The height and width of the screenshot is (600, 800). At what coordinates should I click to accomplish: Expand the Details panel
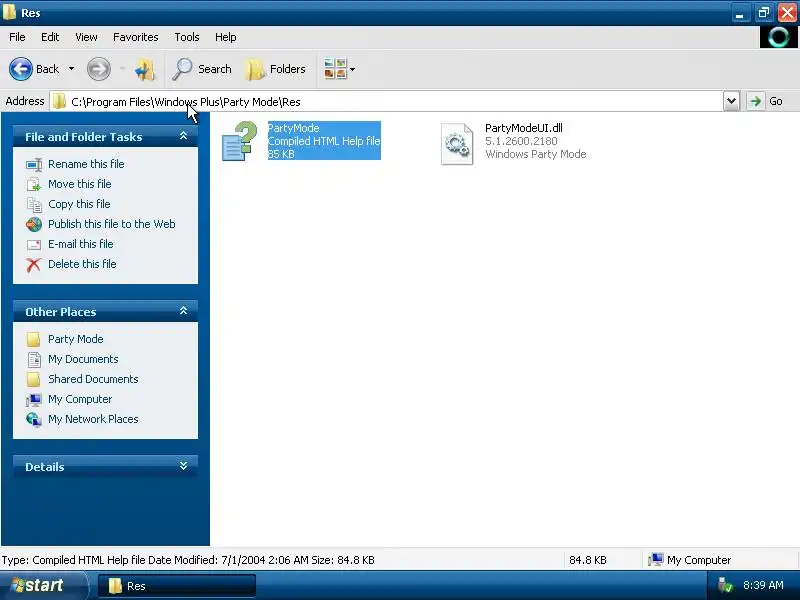(x=184, y=466)
